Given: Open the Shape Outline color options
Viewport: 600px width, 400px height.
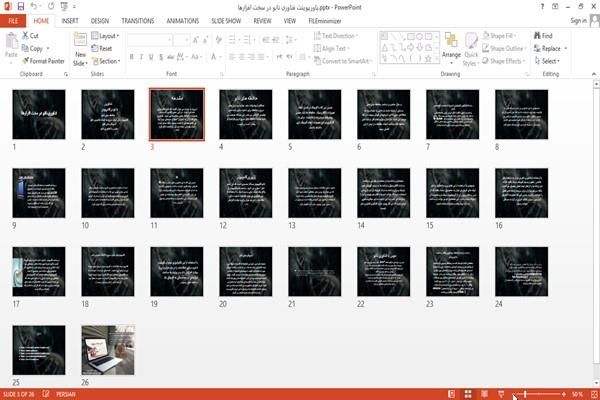Looking at the screenshot, I should pyautogui.click(x=504, y=48).
